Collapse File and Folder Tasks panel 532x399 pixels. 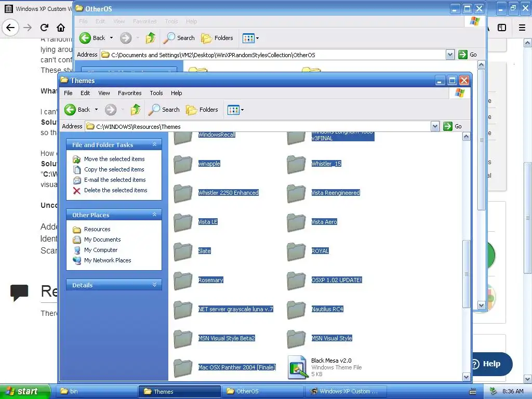154,144
